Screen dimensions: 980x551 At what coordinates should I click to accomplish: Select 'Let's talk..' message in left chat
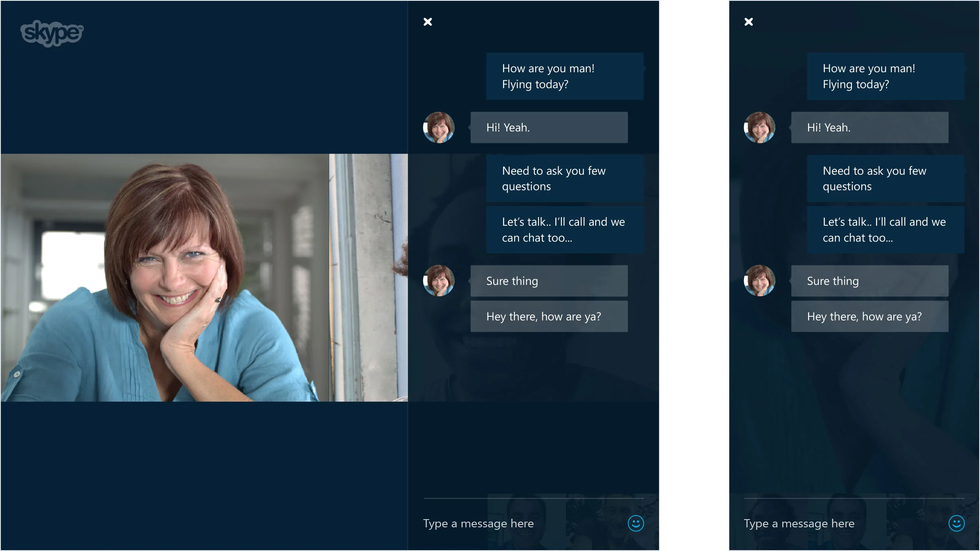point(564,230)
